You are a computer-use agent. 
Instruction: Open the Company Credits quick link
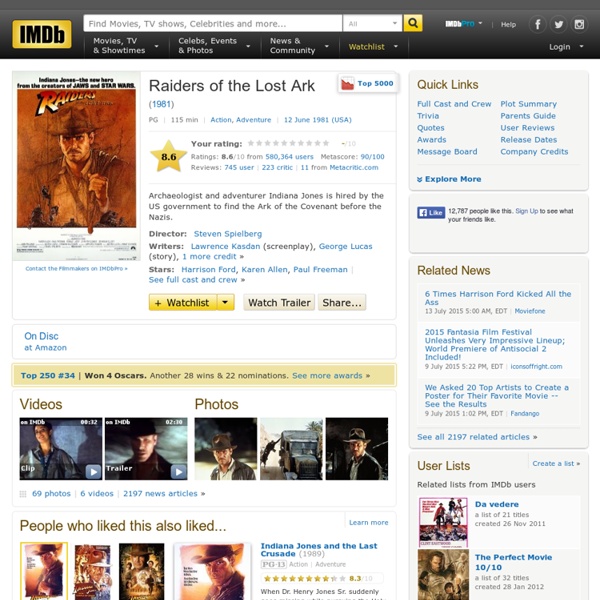coord(534,152)
